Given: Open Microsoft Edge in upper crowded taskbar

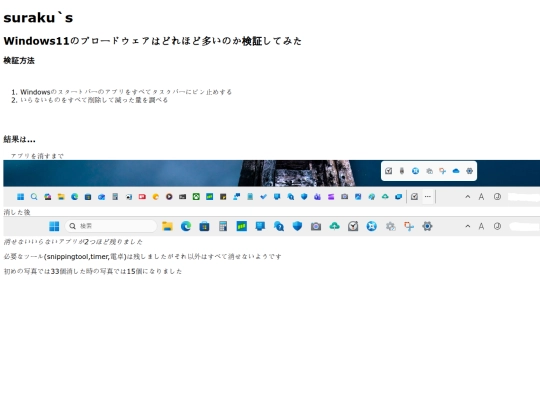Looking at the screenshot, I should click(74, 197).
